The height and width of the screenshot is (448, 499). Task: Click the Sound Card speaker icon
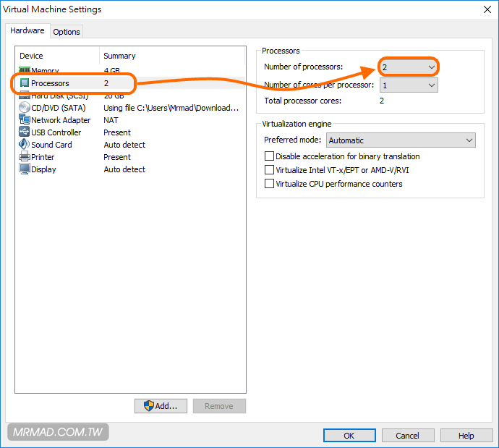coord(25,145)
